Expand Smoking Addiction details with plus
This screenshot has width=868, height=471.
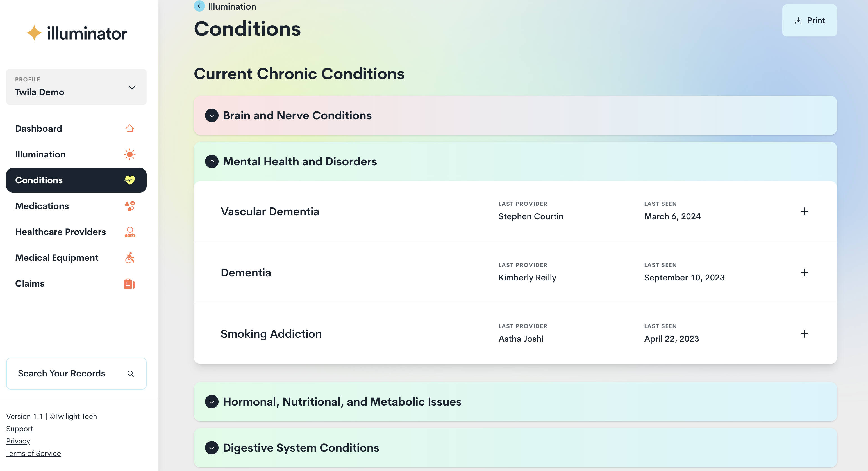pyautogui.click(x=804, y=334)
